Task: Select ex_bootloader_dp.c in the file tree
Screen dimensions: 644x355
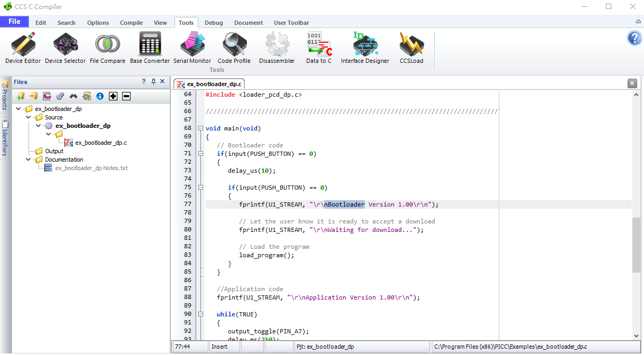Action: coord(101,143)
